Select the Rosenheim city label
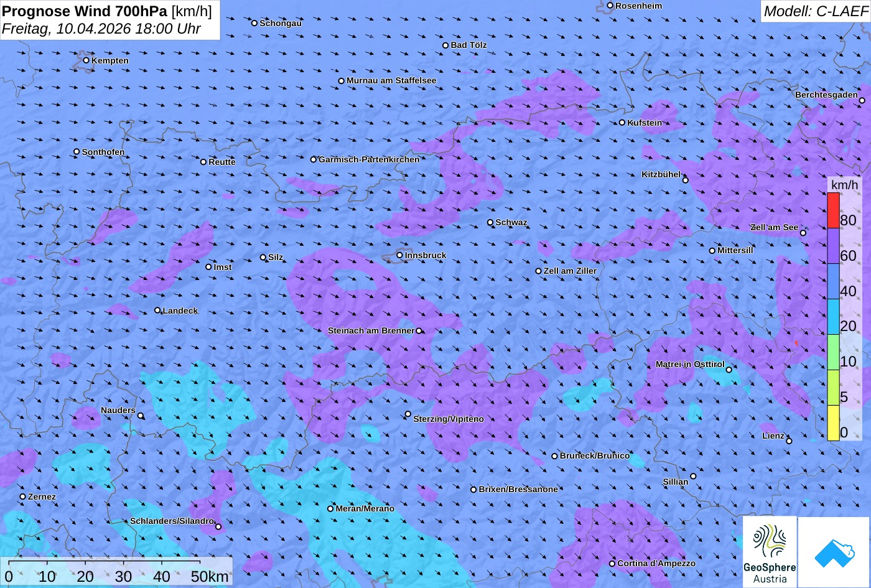The image size is (871, 588). click(638, 6)
